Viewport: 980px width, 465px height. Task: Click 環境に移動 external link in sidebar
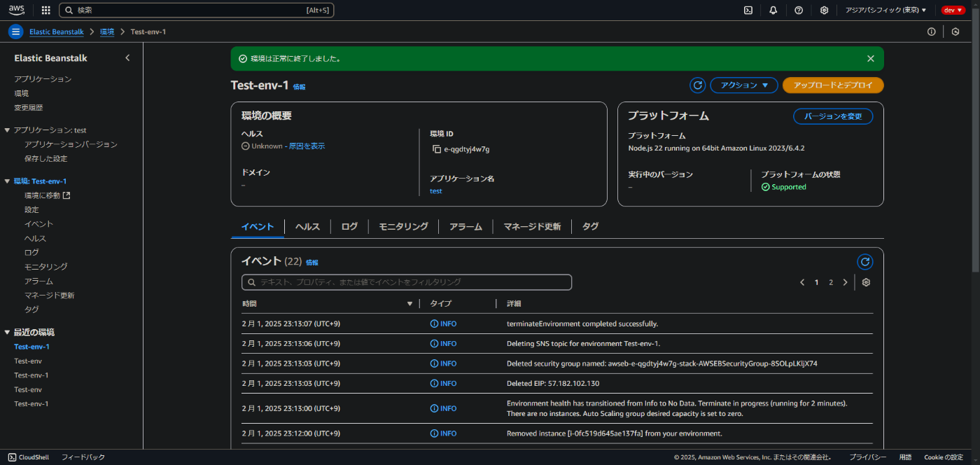point(47,195)
